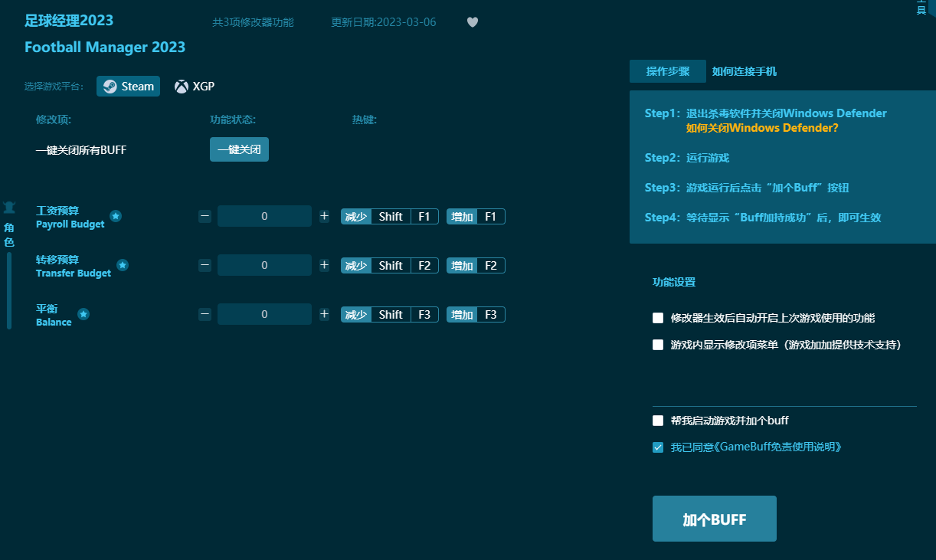This screenshot has height=560, width=936.
Task: Click the Transfer Budget value field
Action: 264,265
